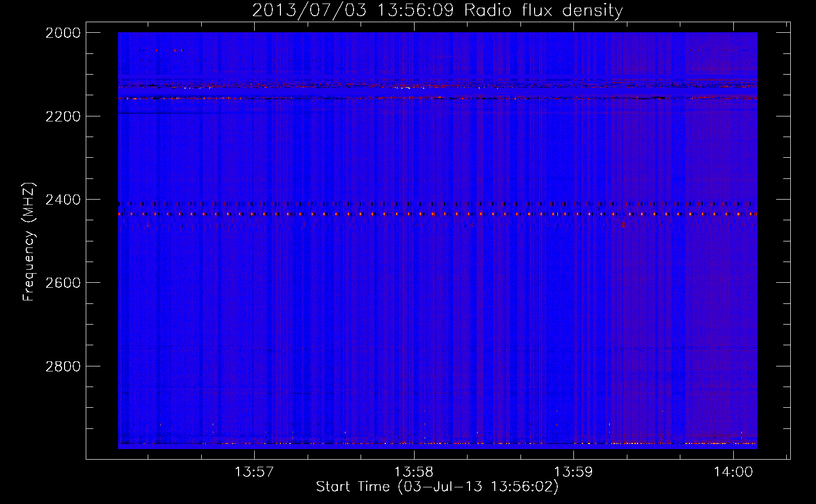
Task: Click the 14:00 time tick label
Action: coord(733,472)
